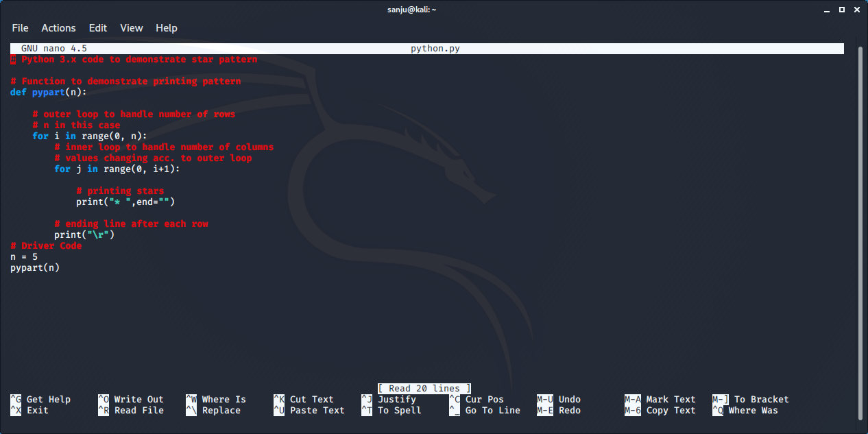Open the Replace function

click(x=217, y=410)
